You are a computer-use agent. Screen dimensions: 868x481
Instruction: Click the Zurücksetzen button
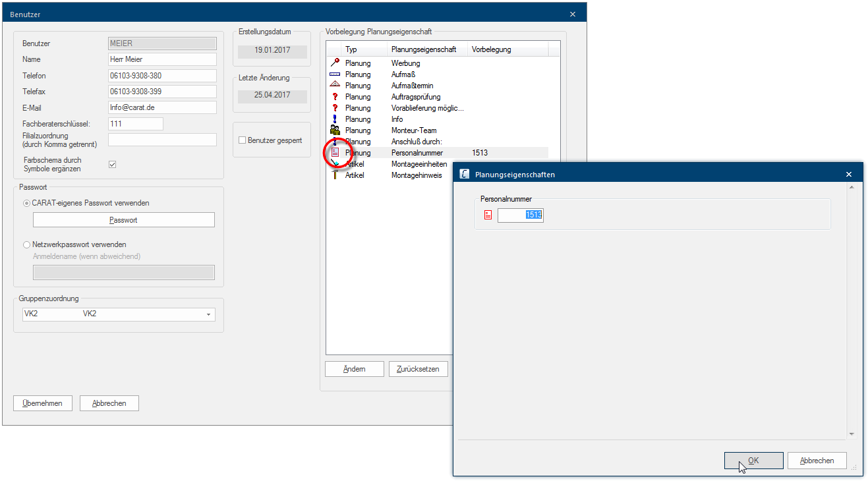419,369
